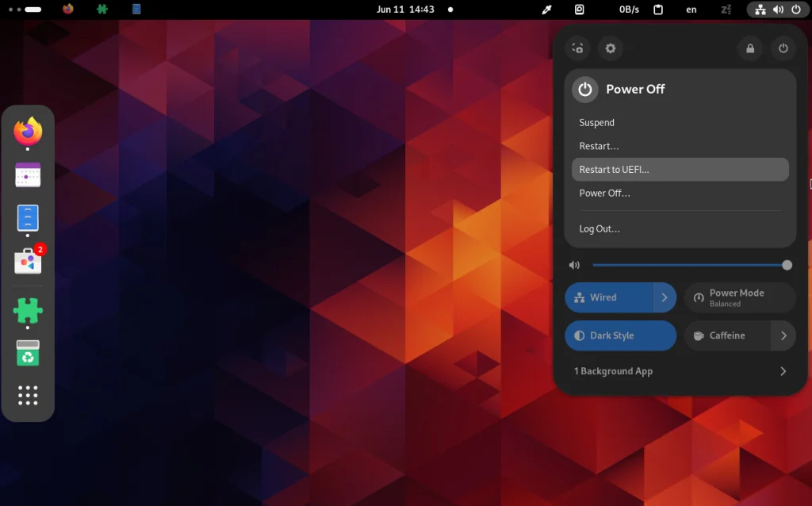Switch Power Mode Balanced toggle
Screen dimensions: 812x506
pyautogui.click(x=740, y=297)
